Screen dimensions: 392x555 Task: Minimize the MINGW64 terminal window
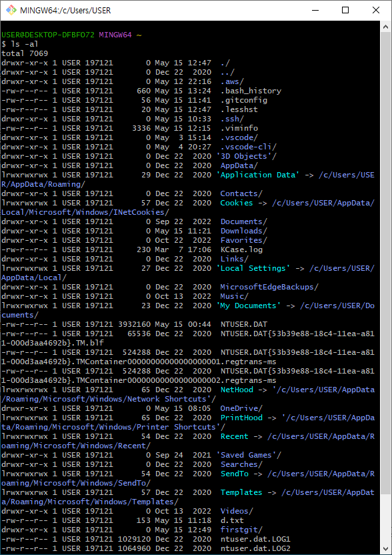tap(315, 10)
